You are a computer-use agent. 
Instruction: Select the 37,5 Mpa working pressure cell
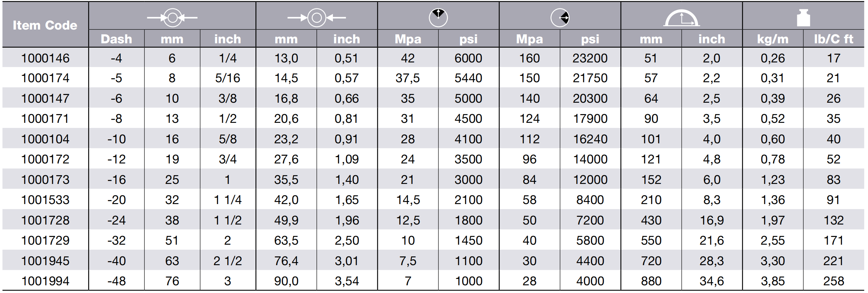(408, 78)
